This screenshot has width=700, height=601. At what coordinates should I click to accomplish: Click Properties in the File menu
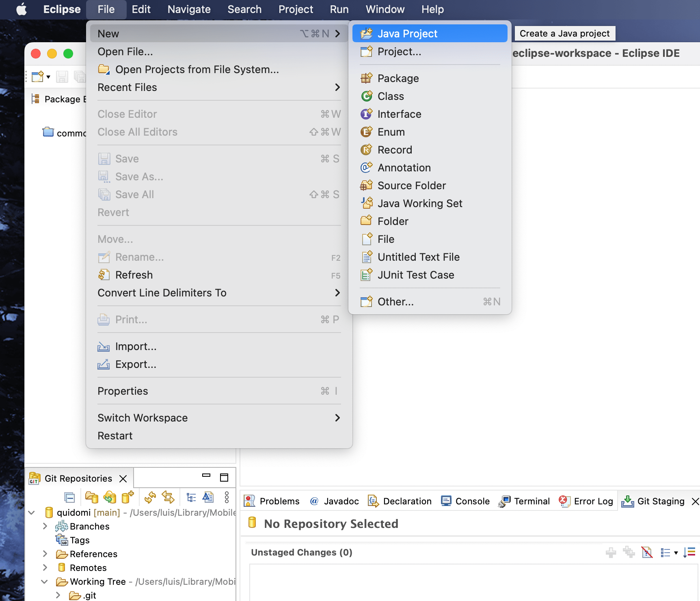pos(219,391)
